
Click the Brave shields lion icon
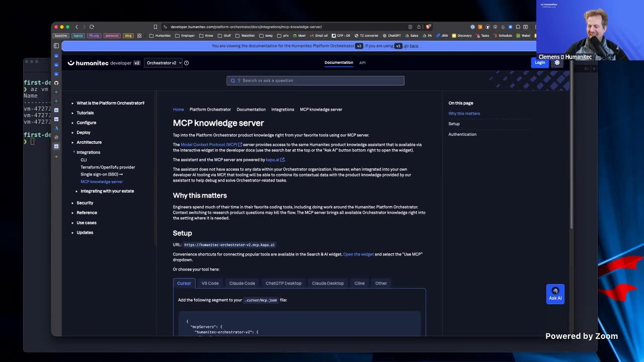(428, 27)
